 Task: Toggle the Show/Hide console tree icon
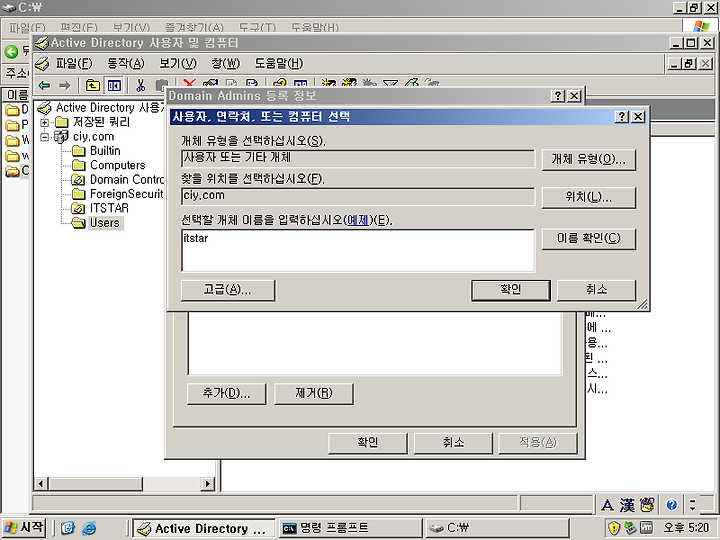click(x=113, y=85)
